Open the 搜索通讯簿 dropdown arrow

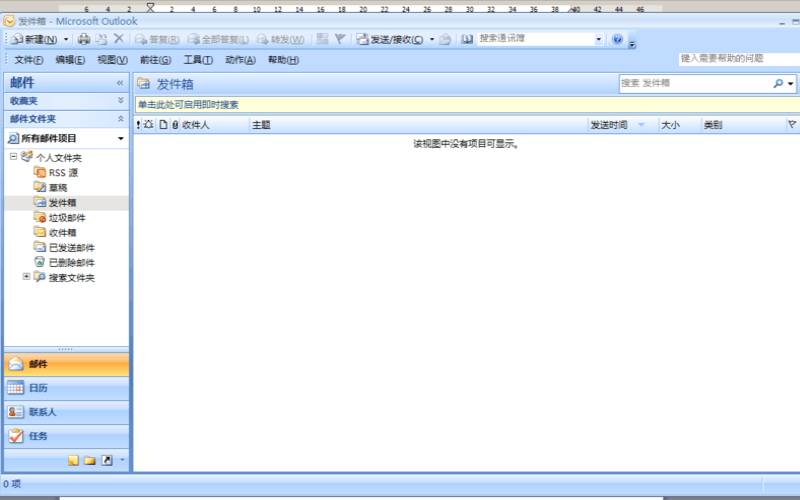pos(599,39)
